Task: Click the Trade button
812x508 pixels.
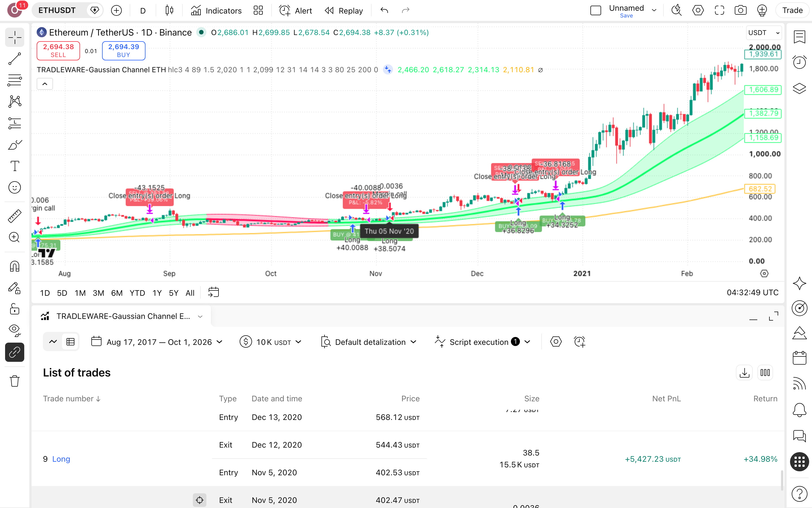Action: point(792,10)
